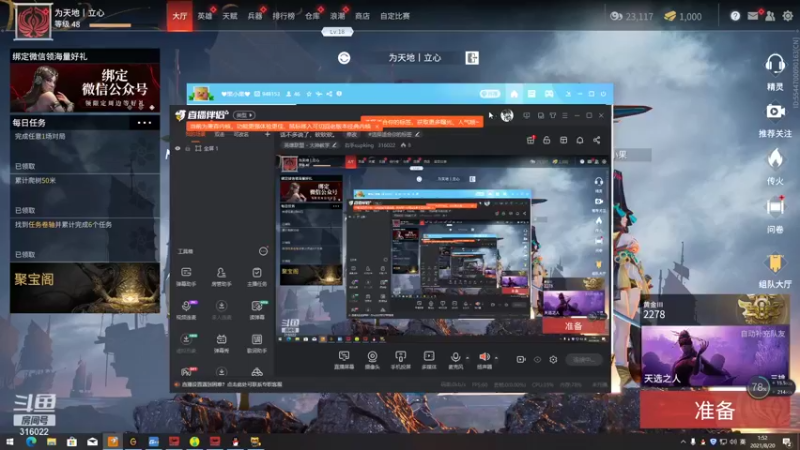Expand microphone options arrow
The width and height of the screenshot is (800, 450).
point(467,358)
